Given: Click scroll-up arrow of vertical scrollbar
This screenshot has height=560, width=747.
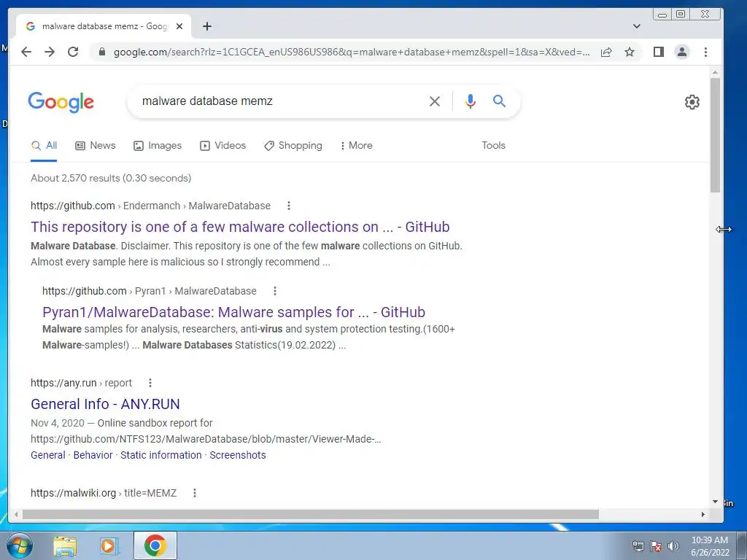Looking at the screenshot, I should coord(715,72).
